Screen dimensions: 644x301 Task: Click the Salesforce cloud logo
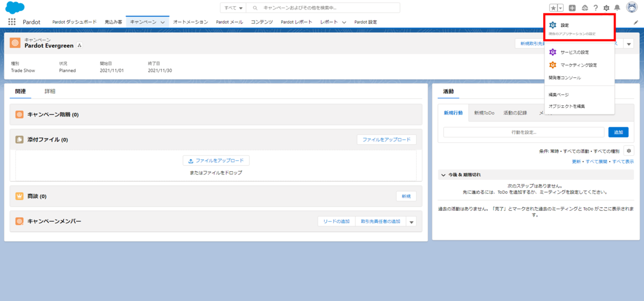[x=15, y=8]
